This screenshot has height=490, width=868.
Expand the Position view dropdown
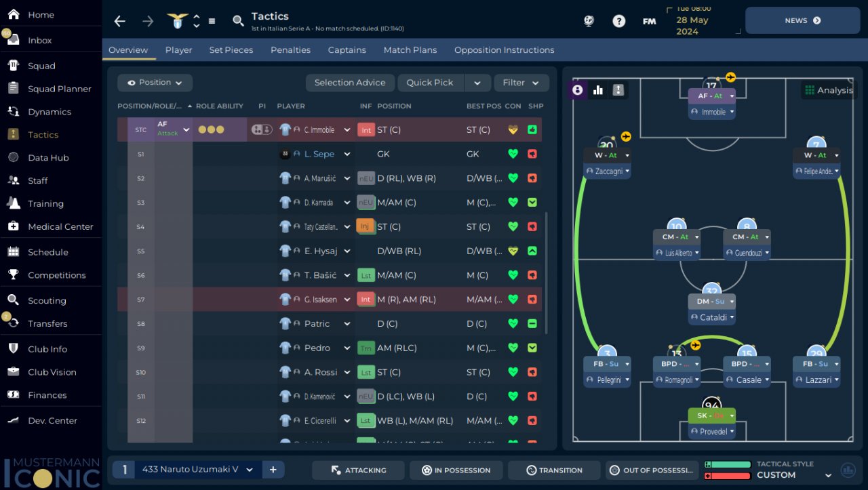click(x=155, y=83)
